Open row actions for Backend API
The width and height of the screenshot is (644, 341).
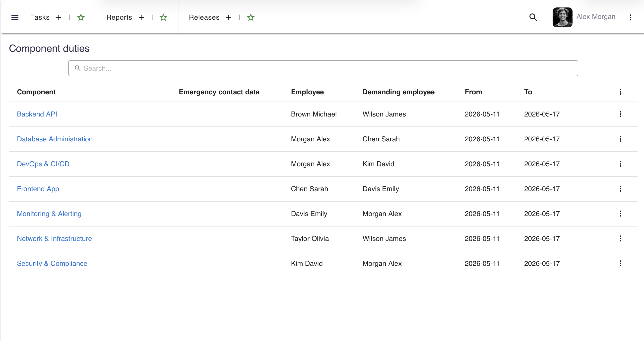click(620, 114)
